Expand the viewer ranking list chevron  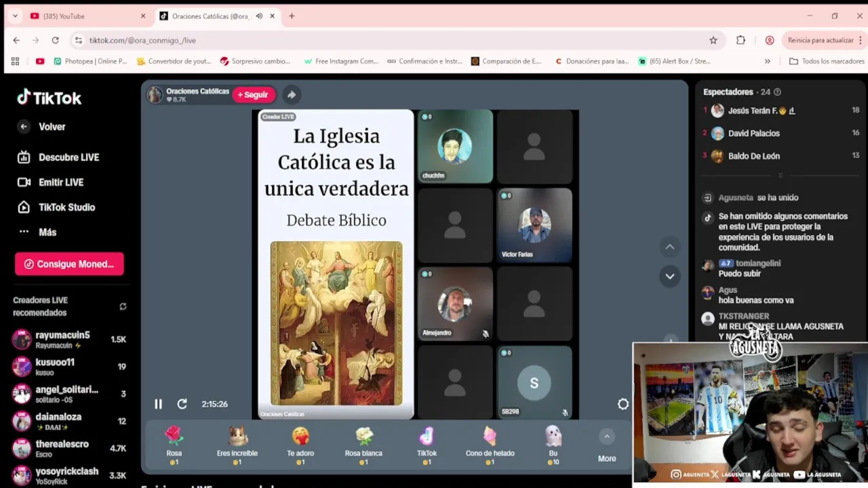coord(780,176)
